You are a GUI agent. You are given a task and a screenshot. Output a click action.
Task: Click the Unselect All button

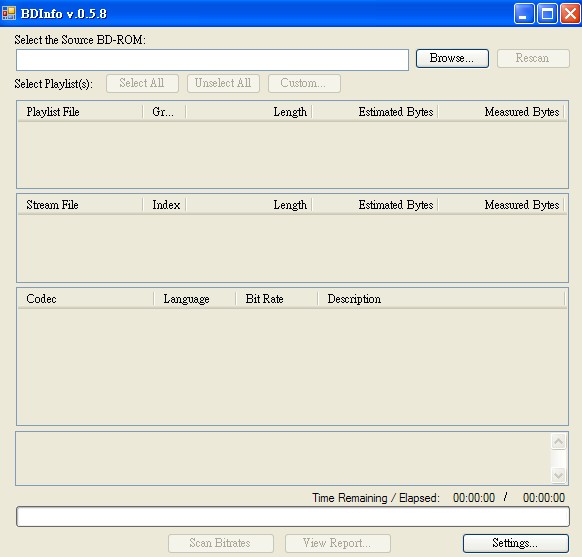point(223,83)
